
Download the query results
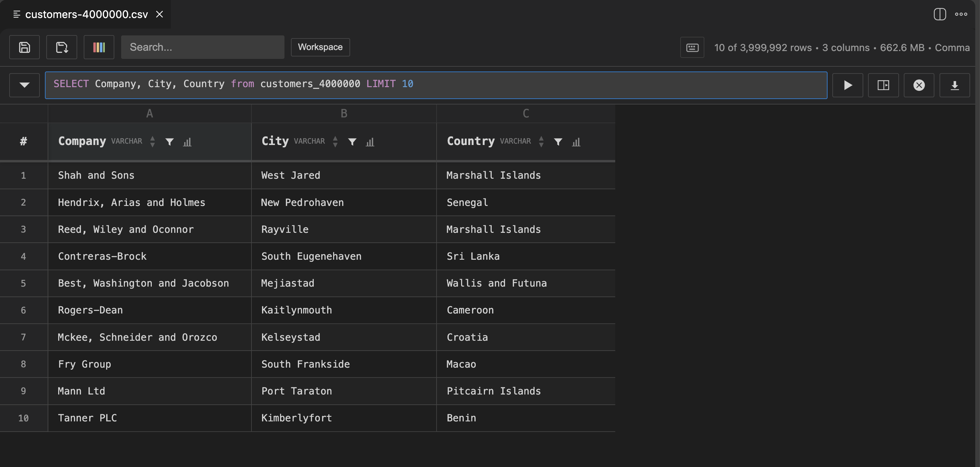954,85
